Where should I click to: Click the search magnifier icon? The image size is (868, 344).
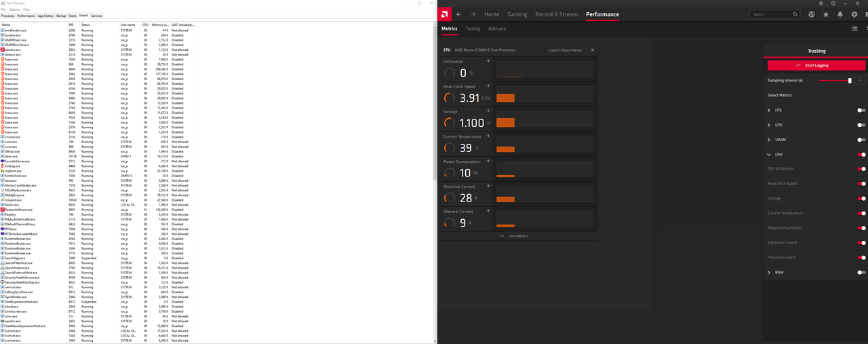(x=795, y=14)
